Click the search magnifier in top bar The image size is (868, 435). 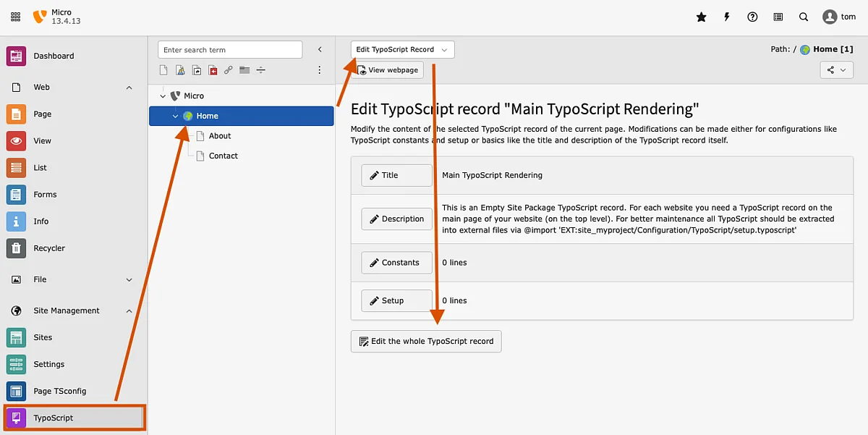coord(804,17)
